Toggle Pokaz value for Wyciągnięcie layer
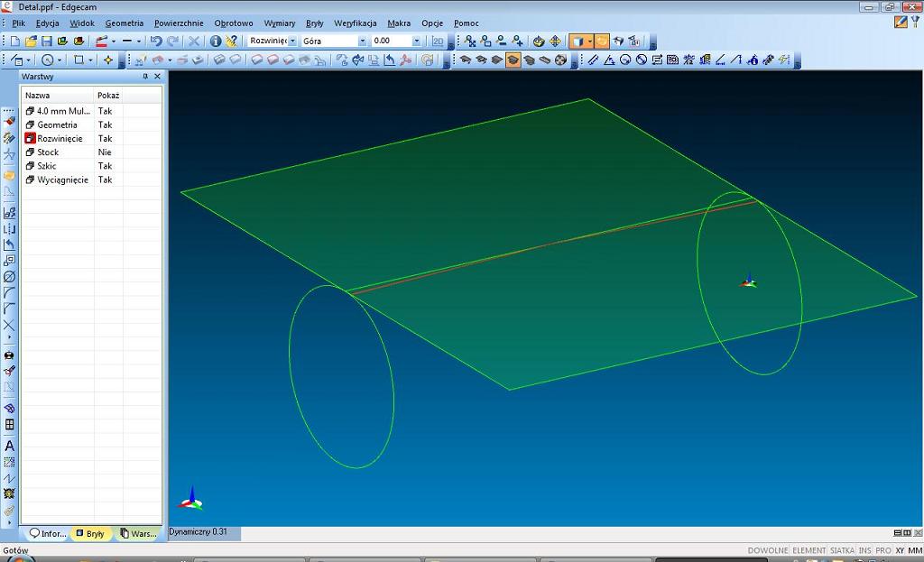924x562 pixels. (x=105, y=180)
